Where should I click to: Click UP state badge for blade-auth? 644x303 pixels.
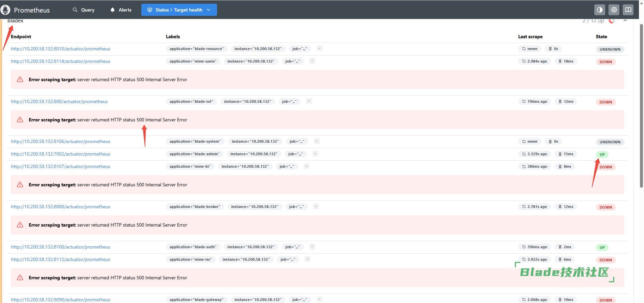pyautogui.click(x=602, y=248)
